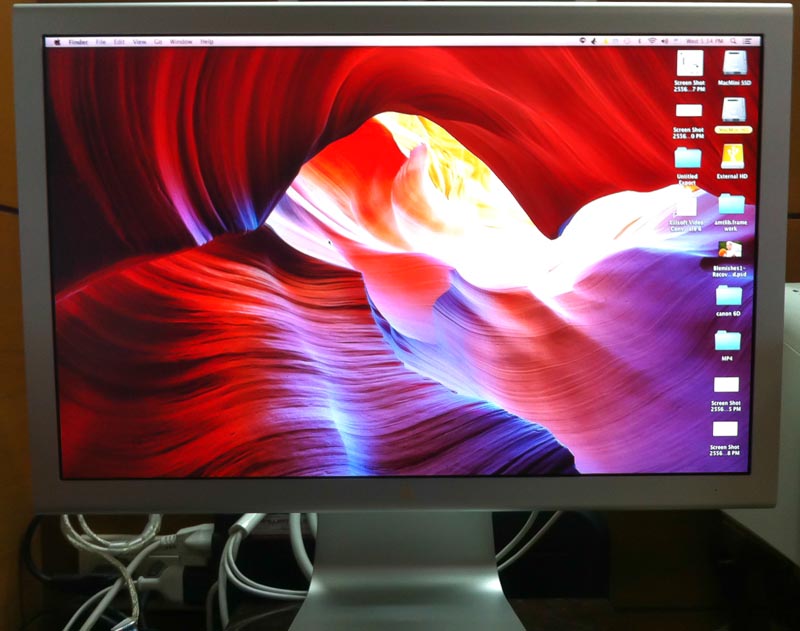Open the File menu
This screenshot has width=800, height=631.
pos(101,42)
